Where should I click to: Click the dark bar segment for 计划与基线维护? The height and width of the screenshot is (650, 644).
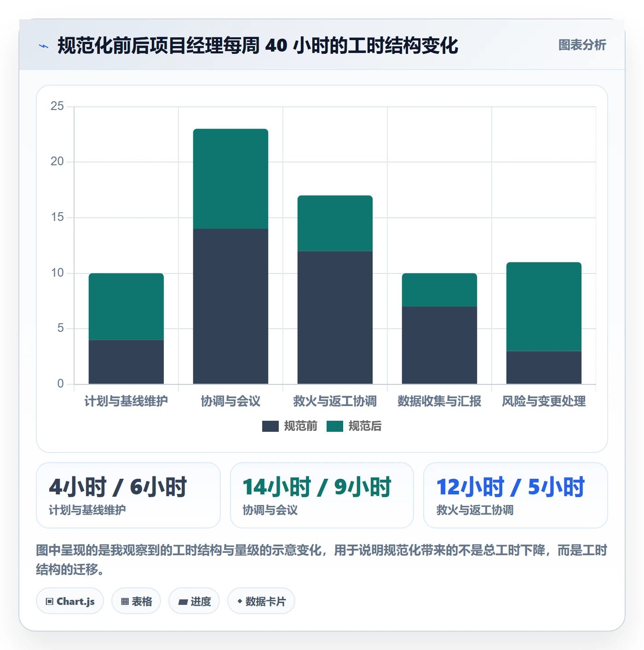click(x=126, y=362)
